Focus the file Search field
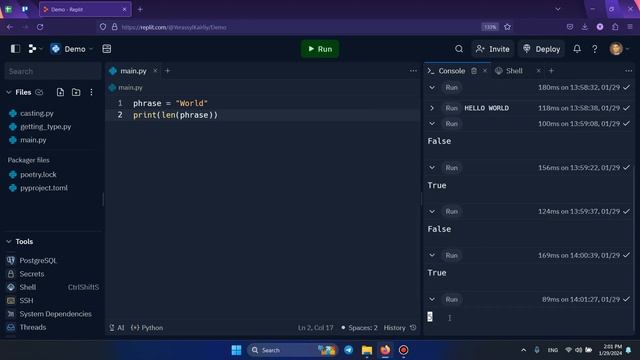 (x=53, y=71)
